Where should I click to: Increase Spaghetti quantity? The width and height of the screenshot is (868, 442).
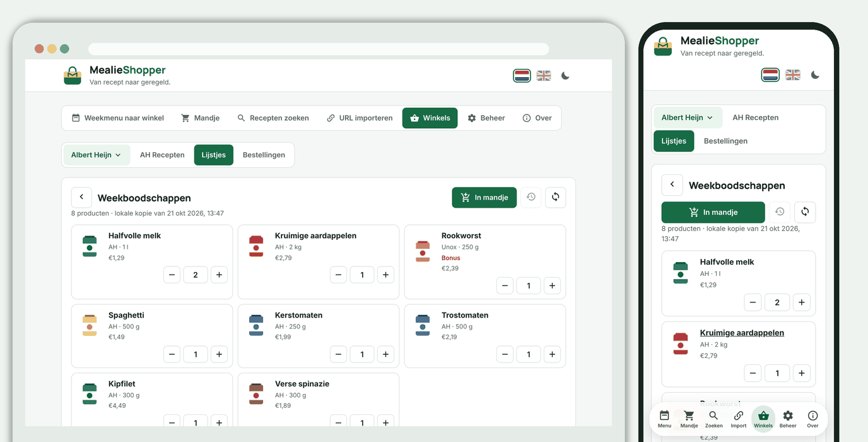(219, 354)
